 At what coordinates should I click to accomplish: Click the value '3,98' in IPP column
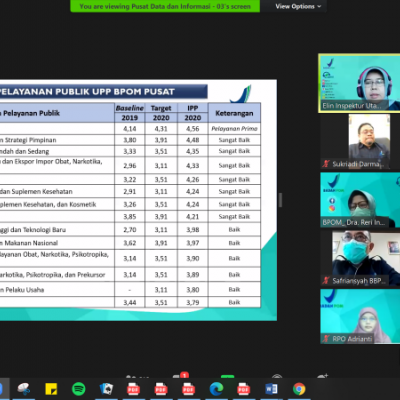point(193,230)
